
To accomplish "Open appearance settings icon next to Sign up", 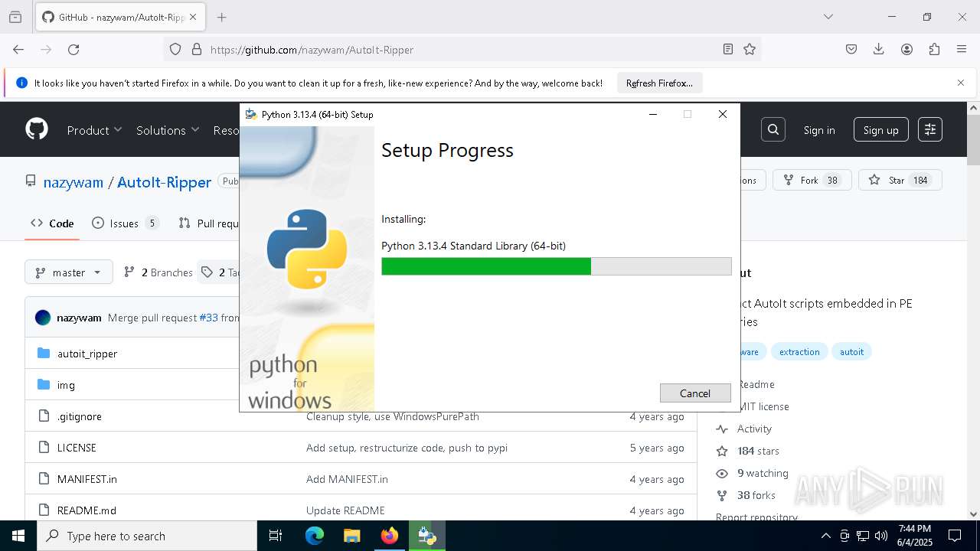I will [x=930, y=129].
